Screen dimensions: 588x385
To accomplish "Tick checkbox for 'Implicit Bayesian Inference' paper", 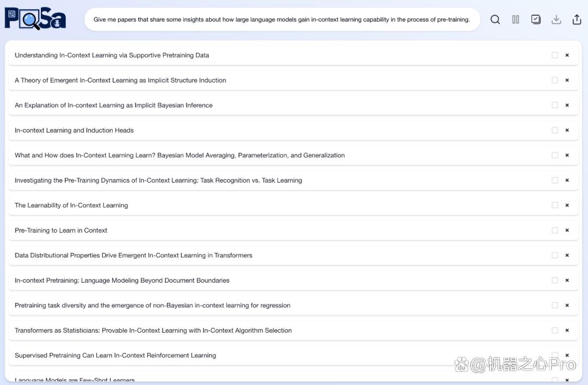I will pyautogui.click(x=555, y=105).
